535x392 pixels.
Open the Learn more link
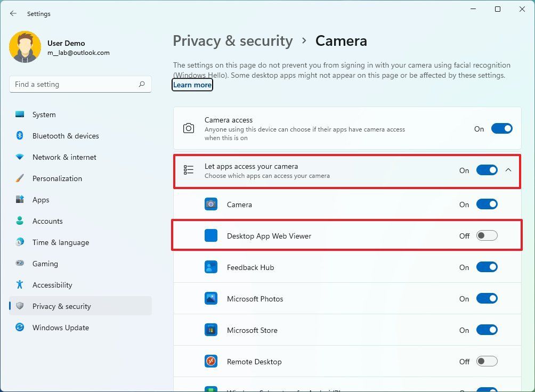(x=192, y=85)
